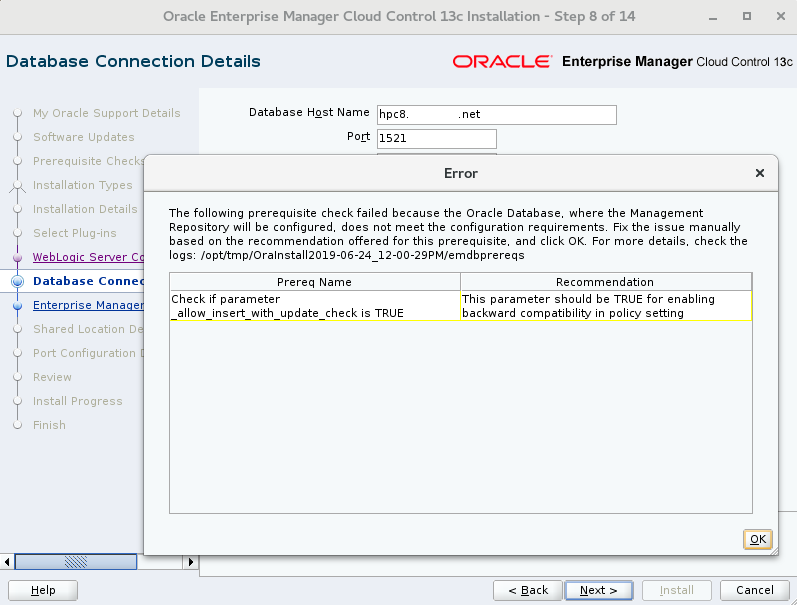Click the Prereq Name column header

tap(315, 282)
